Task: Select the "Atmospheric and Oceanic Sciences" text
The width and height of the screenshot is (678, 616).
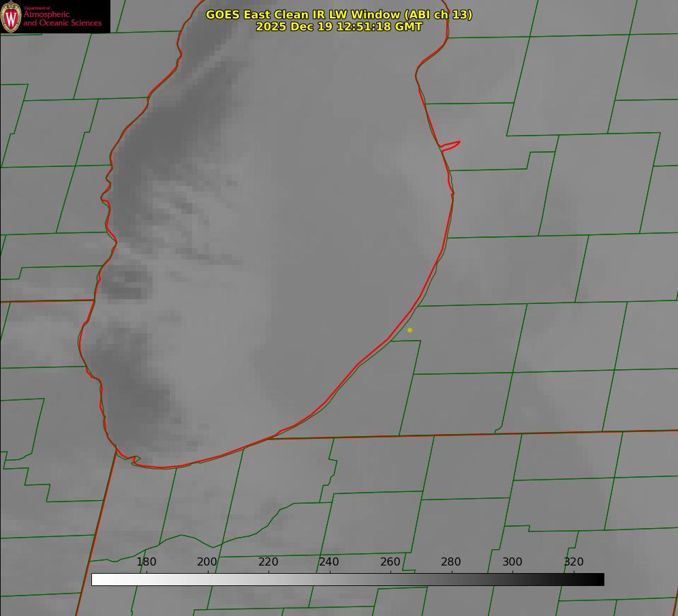Action: click(x=62, y=19)
